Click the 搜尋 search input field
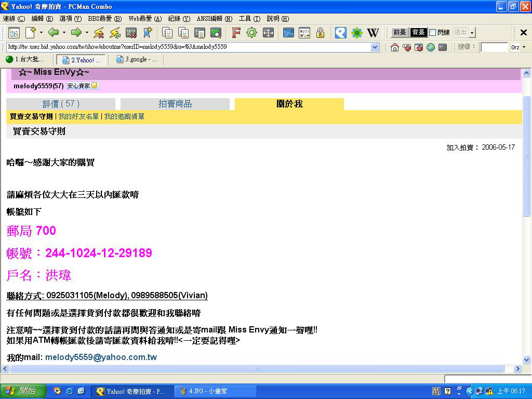The height and width of the screenshot is (399, 532). point(495,47)
